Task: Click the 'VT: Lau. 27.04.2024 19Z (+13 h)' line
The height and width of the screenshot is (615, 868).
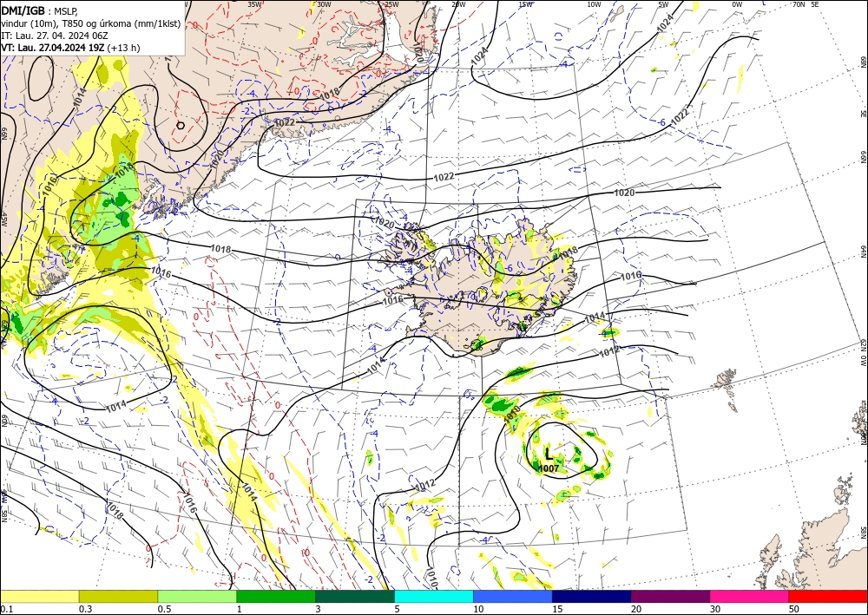Action: [70, 48]
